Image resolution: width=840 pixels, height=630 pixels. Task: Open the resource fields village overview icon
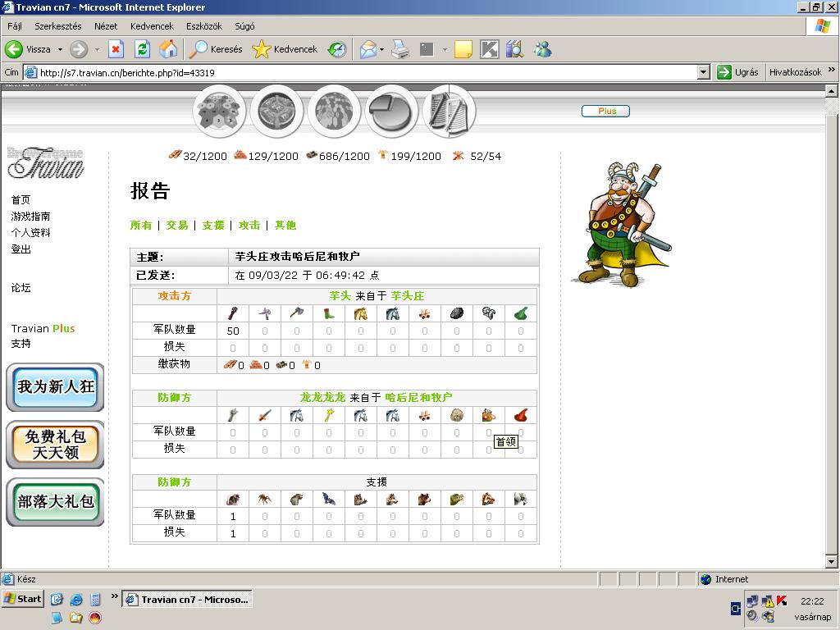219,112
